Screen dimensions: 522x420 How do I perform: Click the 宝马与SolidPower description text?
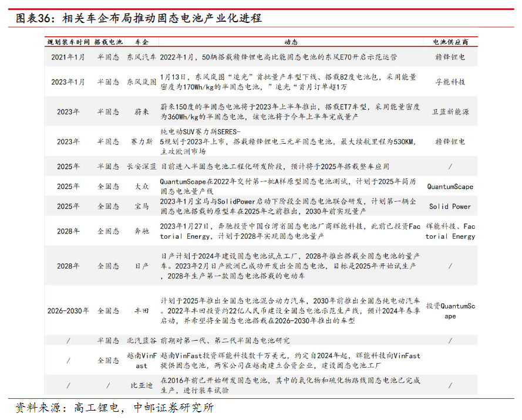click(x=288, y=206)
